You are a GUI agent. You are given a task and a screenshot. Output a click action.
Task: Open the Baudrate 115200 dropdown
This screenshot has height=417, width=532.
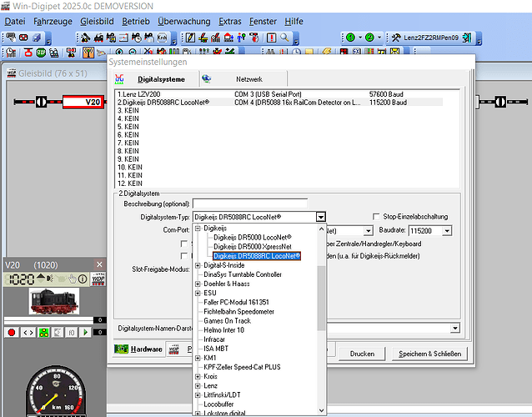click(x=447, y=231)
